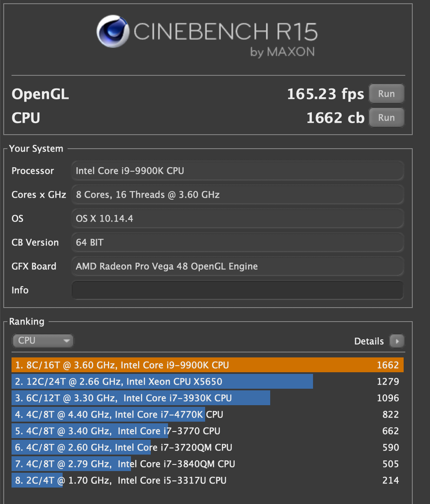Viewport: 430px width, 504px height.
Task: Run the CPU benchmark
Action: point(386,118)
